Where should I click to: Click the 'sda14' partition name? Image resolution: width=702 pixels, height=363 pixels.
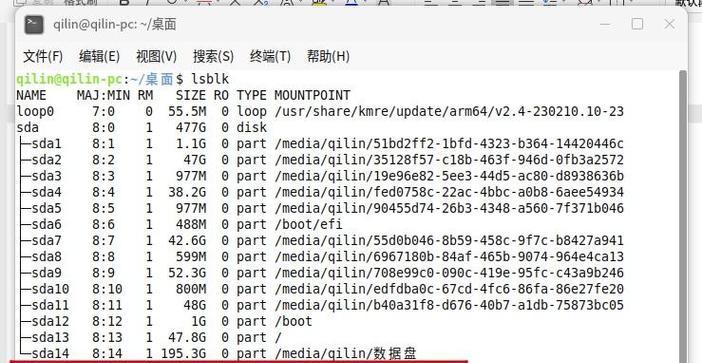coord(50,353)
